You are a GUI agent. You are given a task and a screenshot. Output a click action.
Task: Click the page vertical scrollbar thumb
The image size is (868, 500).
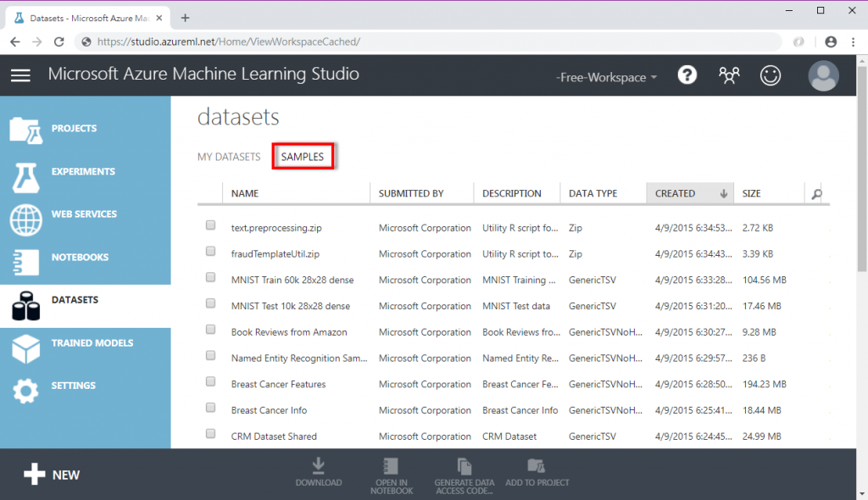point(862,169)
